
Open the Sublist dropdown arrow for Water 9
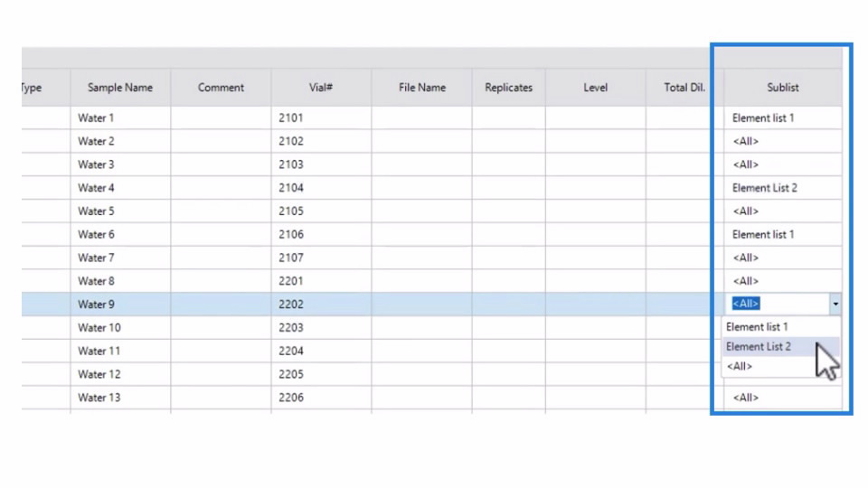click(835, 305)
